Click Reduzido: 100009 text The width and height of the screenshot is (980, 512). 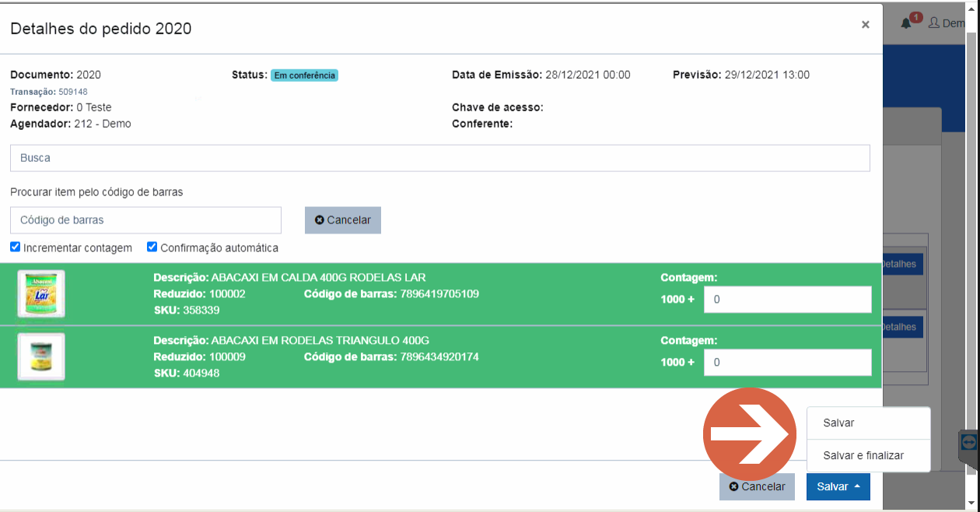pyautogui.click(x=200, y=357)
